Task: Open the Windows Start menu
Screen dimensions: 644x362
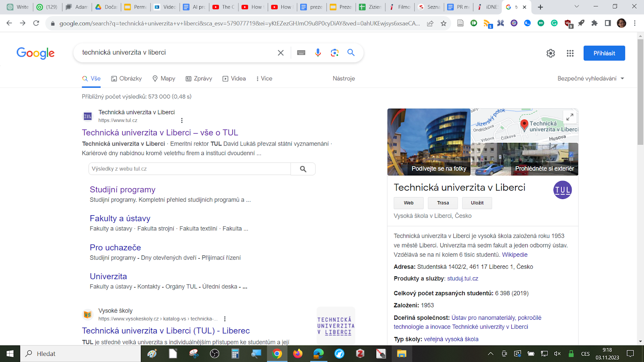Action: pos(10,354)
